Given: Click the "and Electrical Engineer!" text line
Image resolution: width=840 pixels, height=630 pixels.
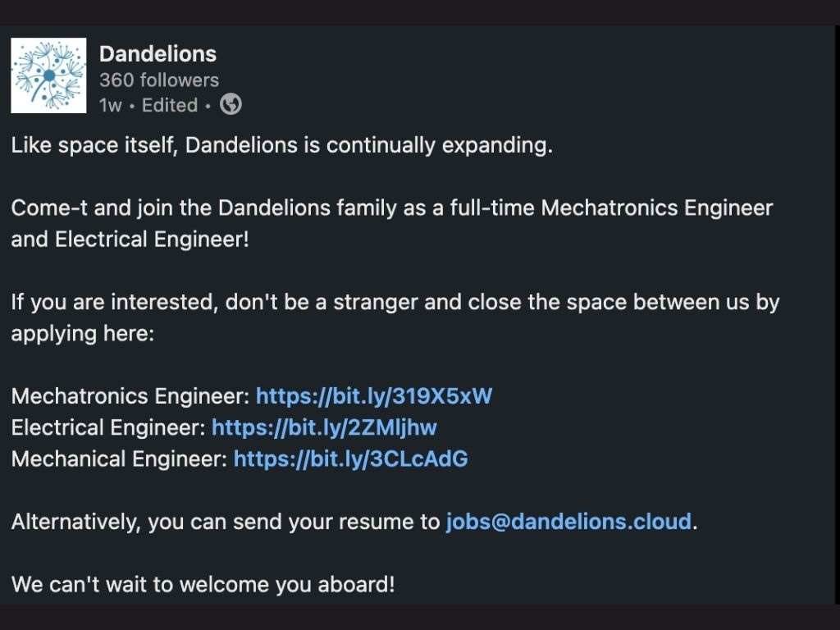Looking at the screenshot, I should (130, 240).
